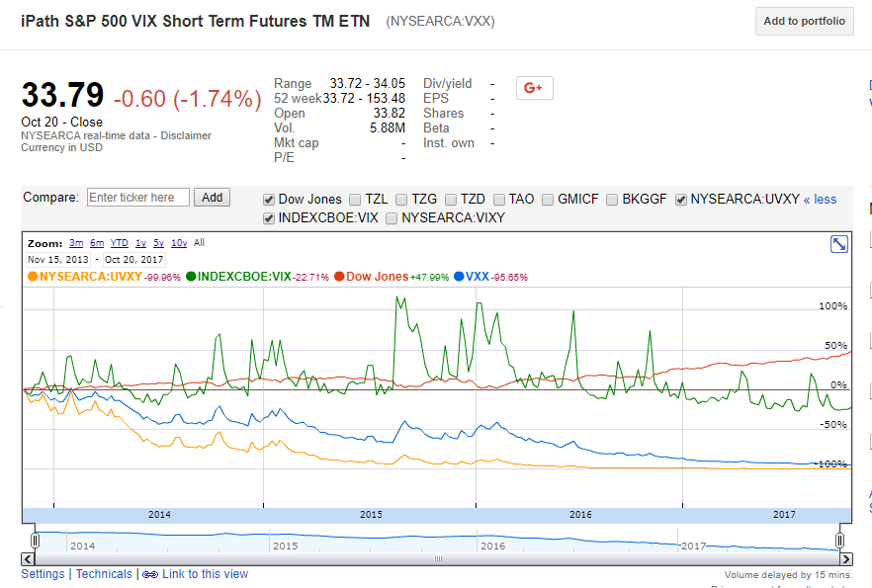Enable the NYSEARCA:VIXY checkbox
The width and height of the screenshot is (872, 588).
pos(392,218)
